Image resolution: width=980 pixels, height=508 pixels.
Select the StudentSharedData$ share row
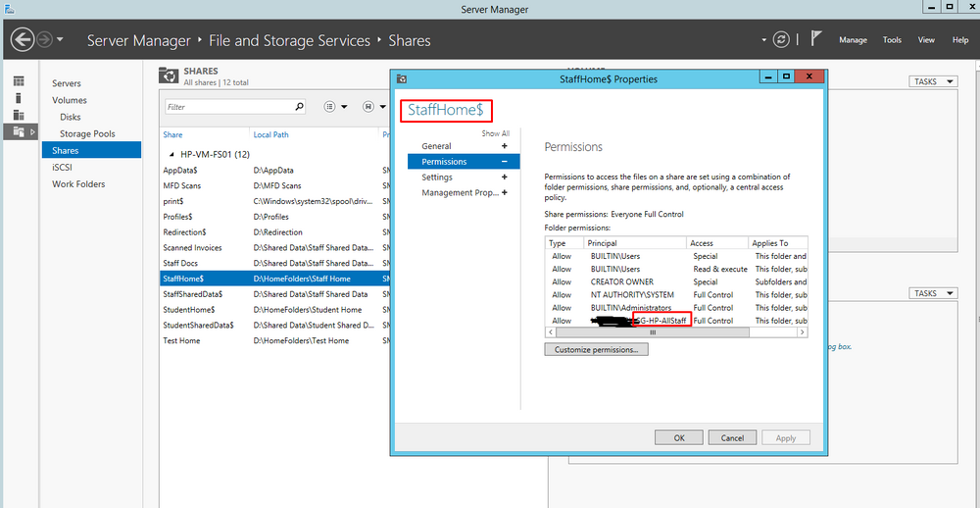(x=275, y=326)
